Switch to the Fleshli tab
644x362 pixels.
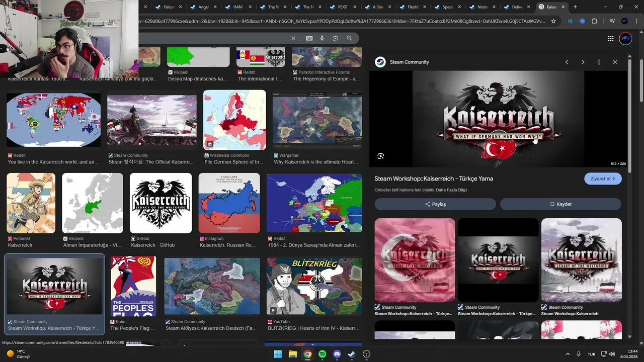point(411,7)
